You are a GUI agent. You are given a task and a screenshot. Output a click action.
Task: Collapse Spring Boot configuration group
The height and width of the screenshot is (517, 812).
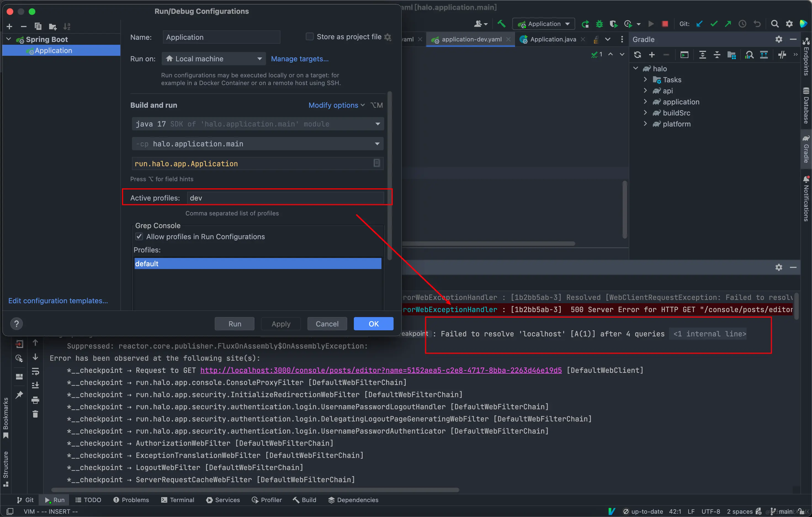click(x=9, y=39)
